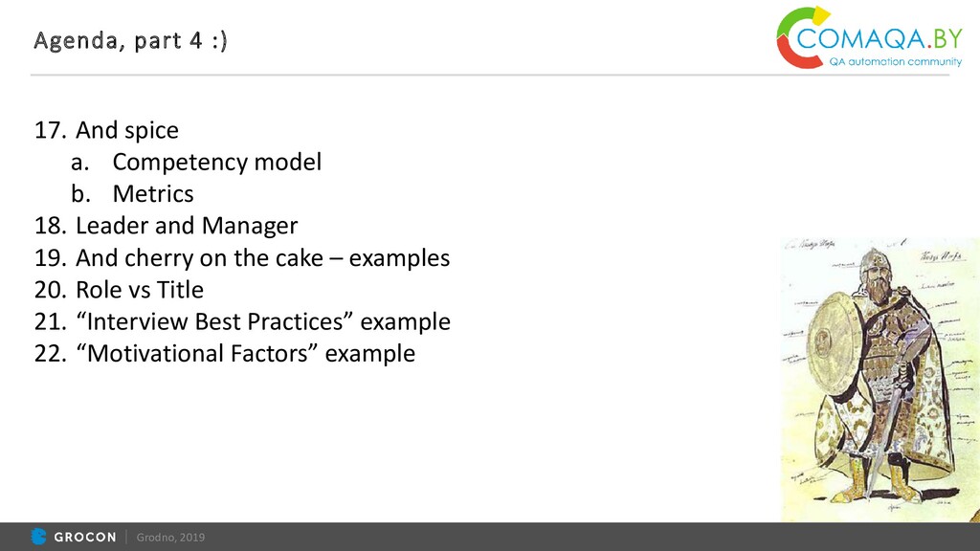
Task: Click the 'Agenda, part 4 :)' title
Action: pos(130,40)
